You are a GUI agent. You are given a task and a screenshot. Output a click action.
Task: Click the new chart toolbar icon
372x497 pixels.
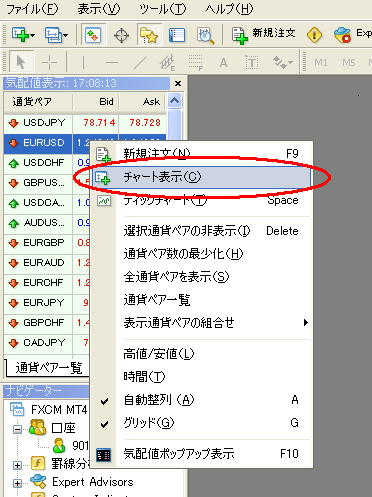pyautogui.click(x=20, y=35)
